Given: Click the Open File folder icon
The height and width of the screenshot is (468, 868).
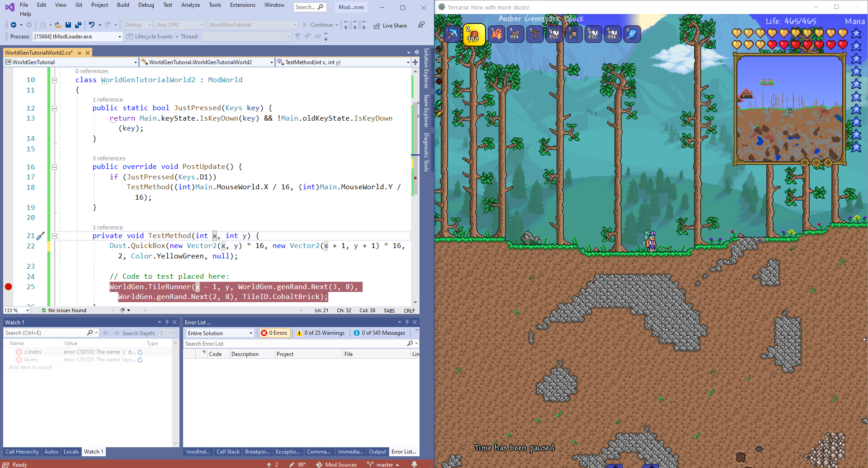Looking at the screenshot, I should coord(58,25).
